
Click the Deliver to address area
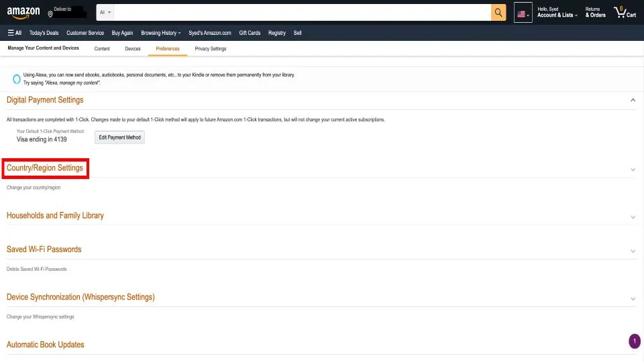pos(67,12)
